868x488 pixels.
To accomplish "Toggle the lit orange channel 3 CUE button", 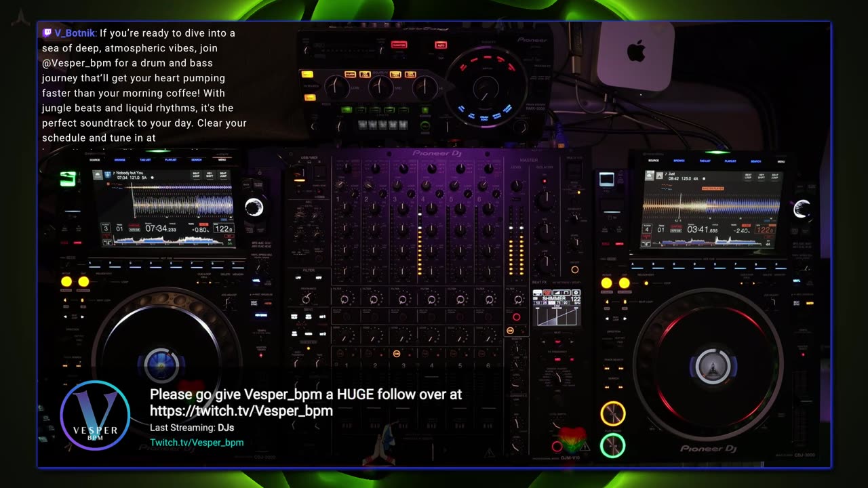I will pyautogui.click(x=397, y=353).
